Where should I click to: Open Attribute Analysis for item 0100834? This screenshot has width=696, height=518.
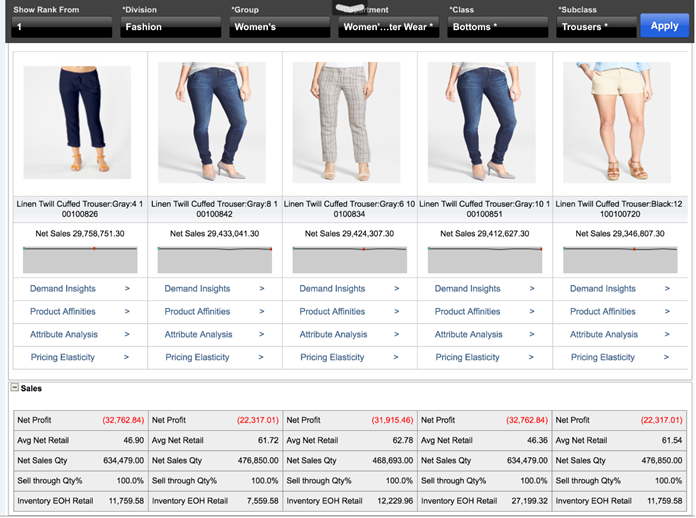(x=333, y=334)
